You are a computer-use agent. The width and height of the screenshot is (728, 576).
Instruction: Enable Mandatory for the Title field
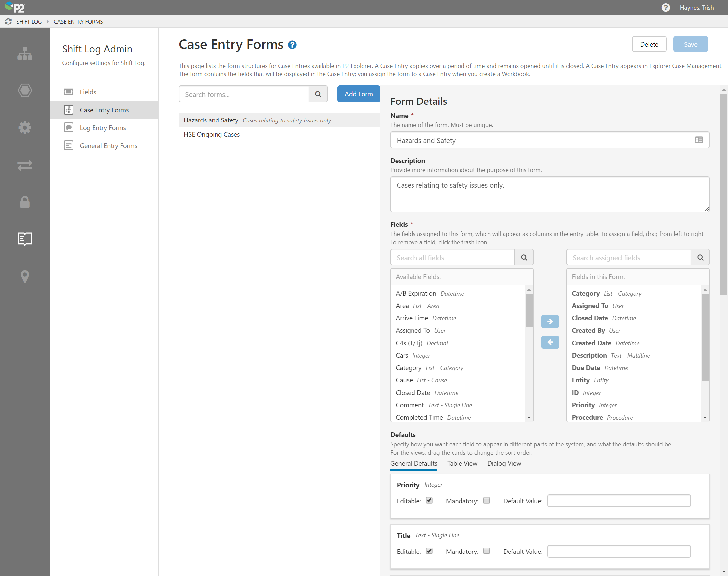(x=486, y=551)
